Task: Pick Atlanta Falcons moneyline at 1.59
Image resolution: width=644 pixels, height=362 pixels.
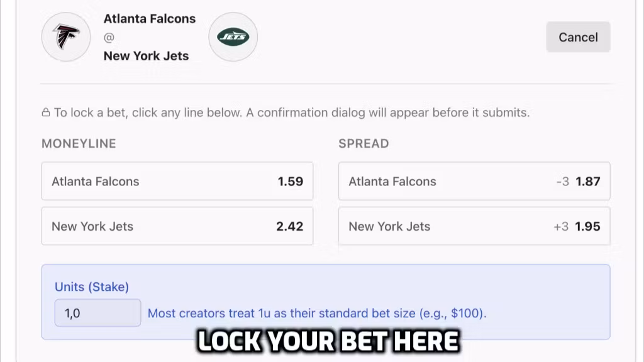Action: point(177,181)
